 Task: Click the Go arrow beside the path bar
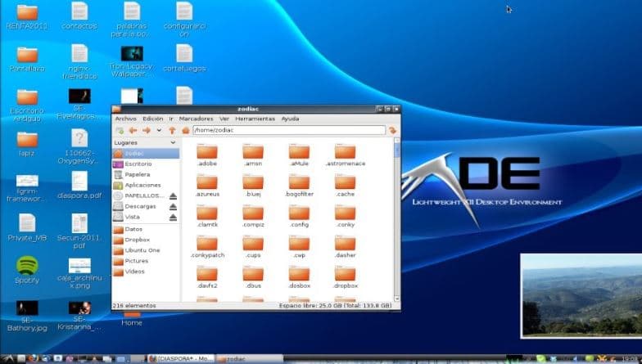(393, 131)
